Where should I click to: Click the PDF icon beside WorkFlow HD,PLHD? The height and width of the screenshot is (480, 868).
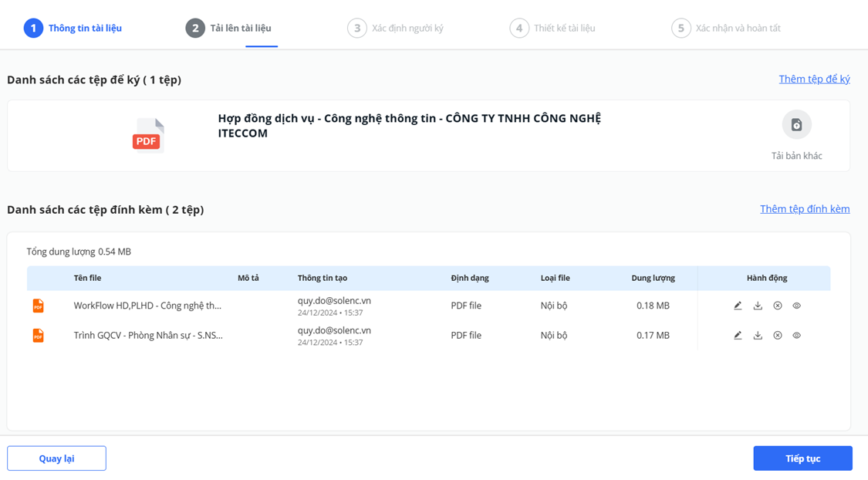tap(38, 306)
